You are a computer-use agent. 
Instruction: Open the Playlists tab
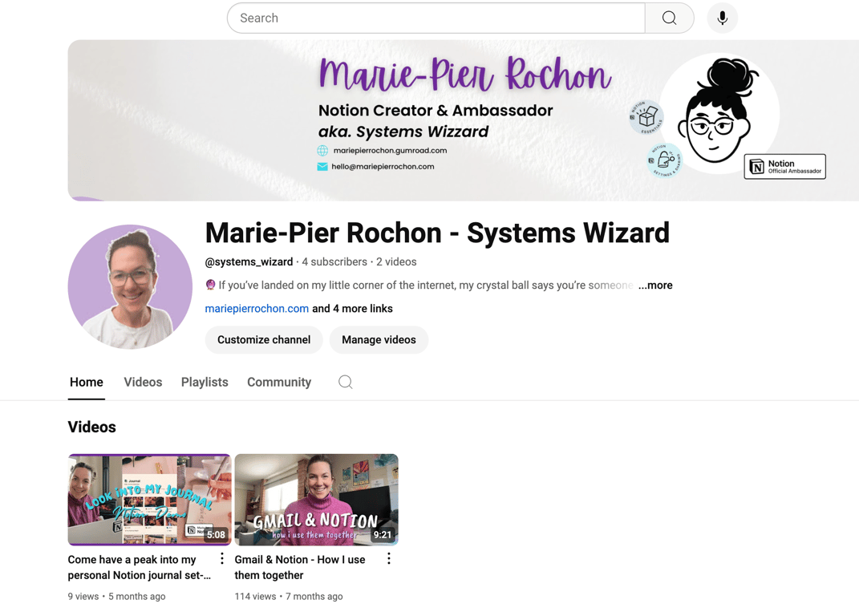[205, 382]
